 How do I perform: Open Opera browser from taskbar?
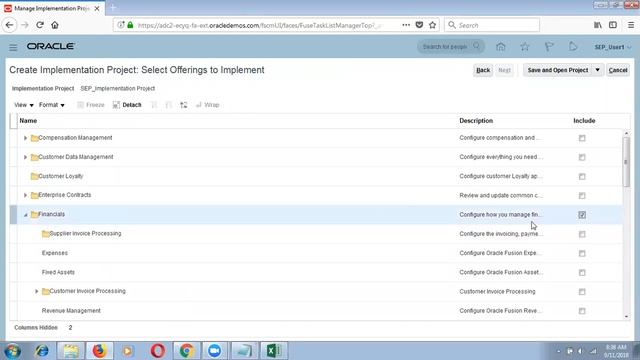[158, 351]
